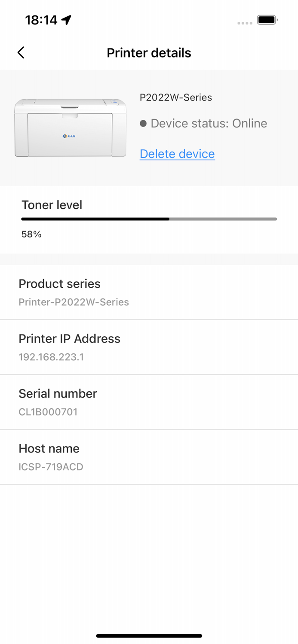Tap the back arrow to leave Printer details

coord(20,52)
